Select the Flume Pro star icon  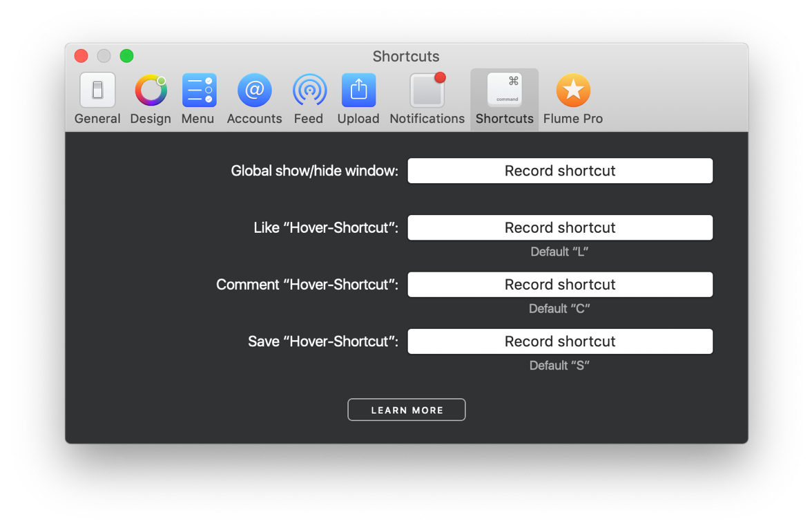coord(573,90)
